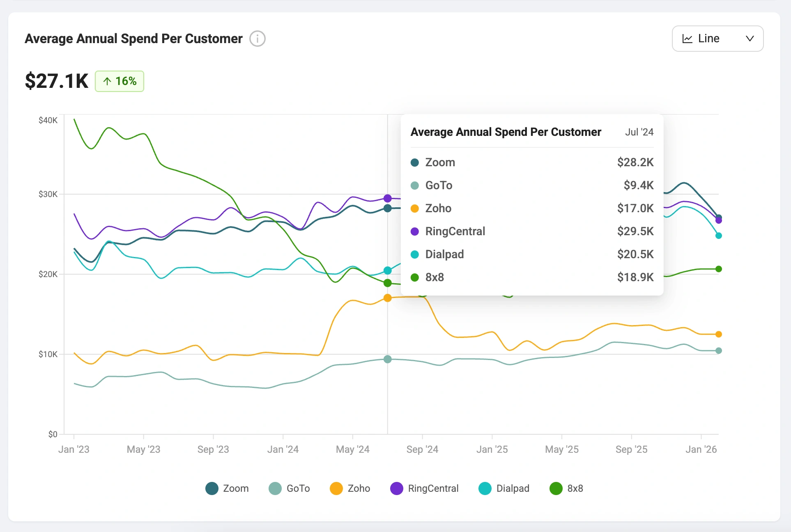
Task: Click the dropdown chevron arrow
Action: pyautogui.click(x=750, y=39)
